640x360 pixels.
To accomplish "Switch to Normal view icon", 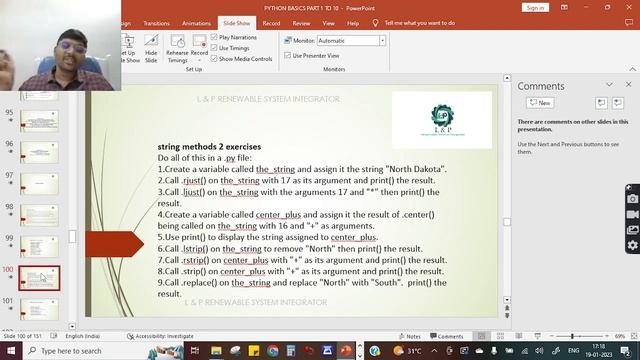I will pyautogui.click(x=482, y=336).
